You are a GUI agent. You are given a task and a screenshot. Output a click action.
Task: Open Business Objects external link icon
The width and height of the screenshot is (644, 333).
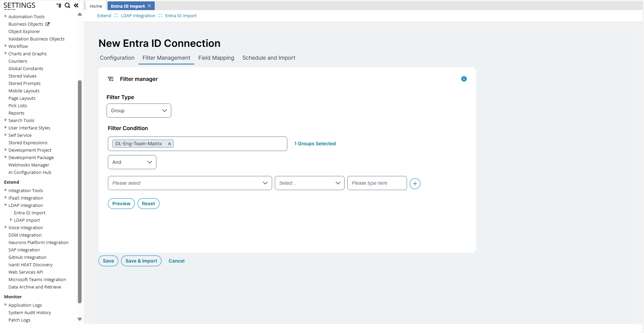[48, 24]
